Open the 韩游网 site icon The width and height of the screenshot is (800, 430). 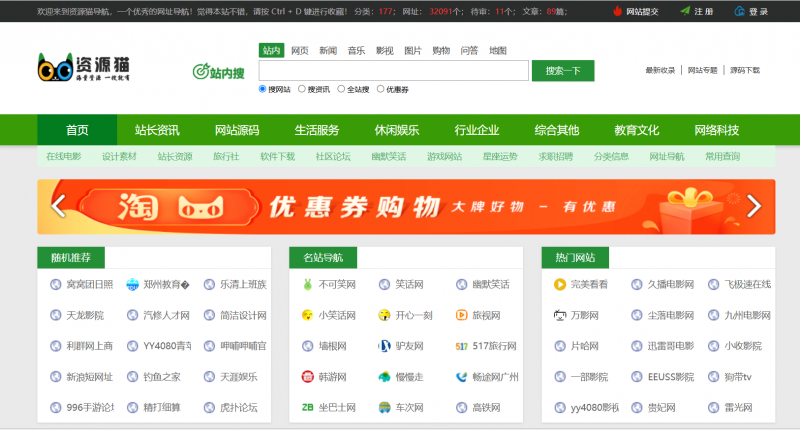point(307,377)
